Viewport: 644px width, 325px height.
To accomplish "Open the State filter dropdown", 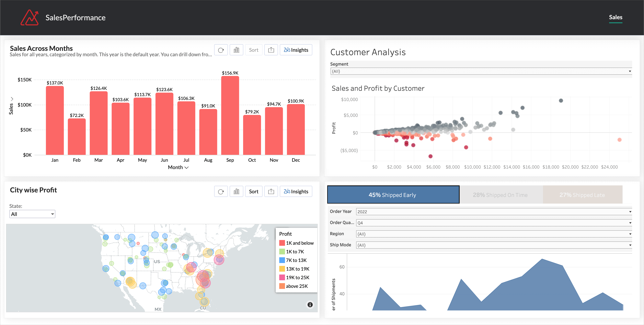I will (32, 214).
